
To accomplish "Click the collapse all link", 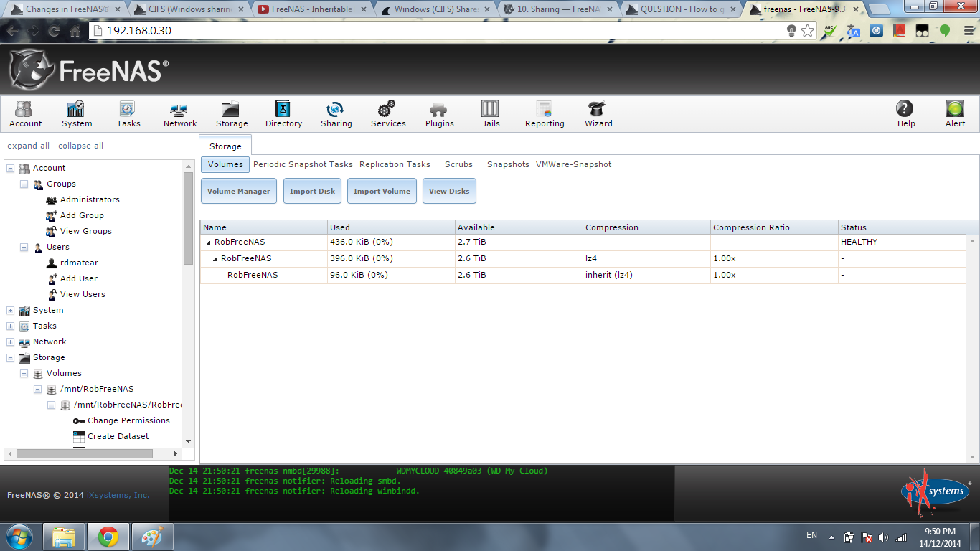I will click(80, 146).
